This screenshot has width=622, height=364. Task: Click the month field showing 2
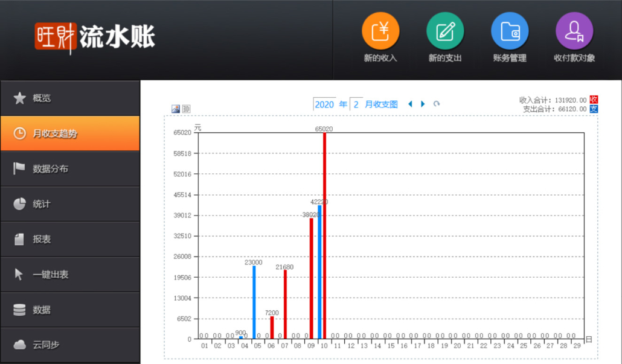pyautogui.click(x=356, y=104)
